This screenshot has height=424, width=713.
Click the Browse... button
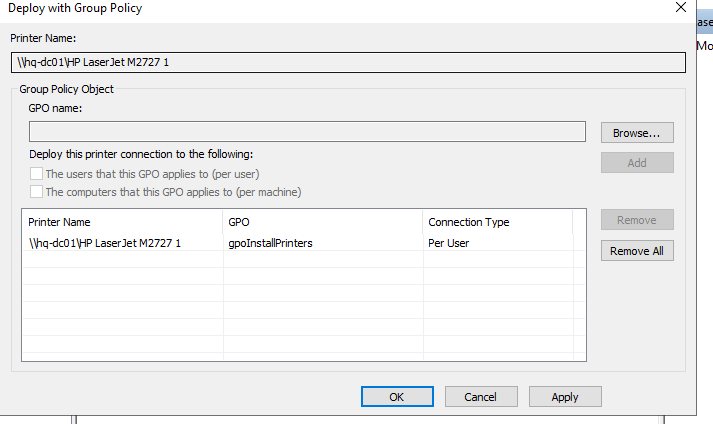[x=637, y=132]
